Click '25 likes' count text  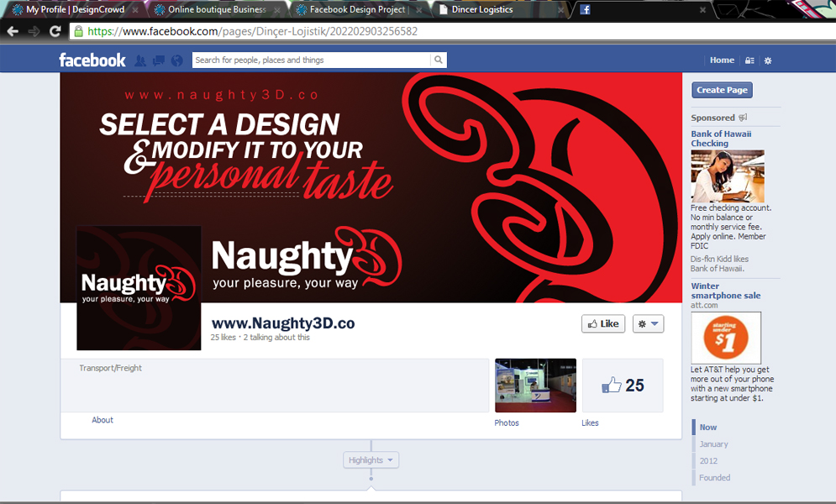coord(223,337)
